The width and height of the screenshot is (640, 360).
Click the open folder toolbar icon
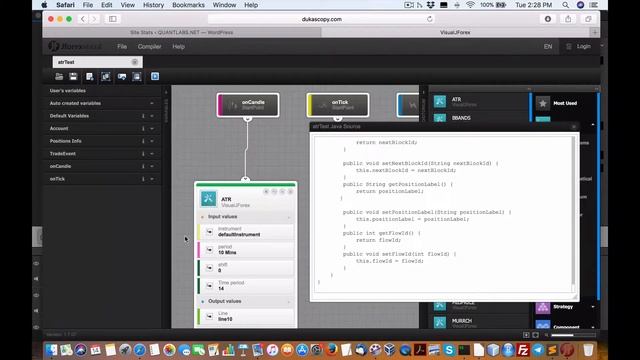[x=59, y=76]
